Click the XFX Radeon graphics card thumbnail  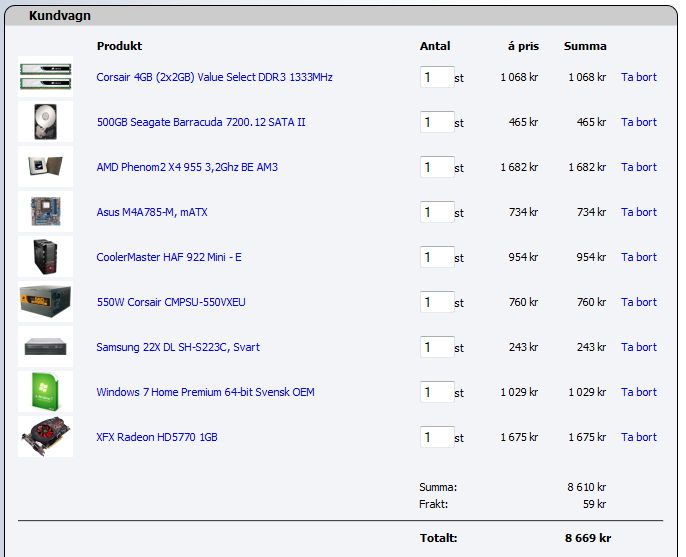tap(45, 437)
